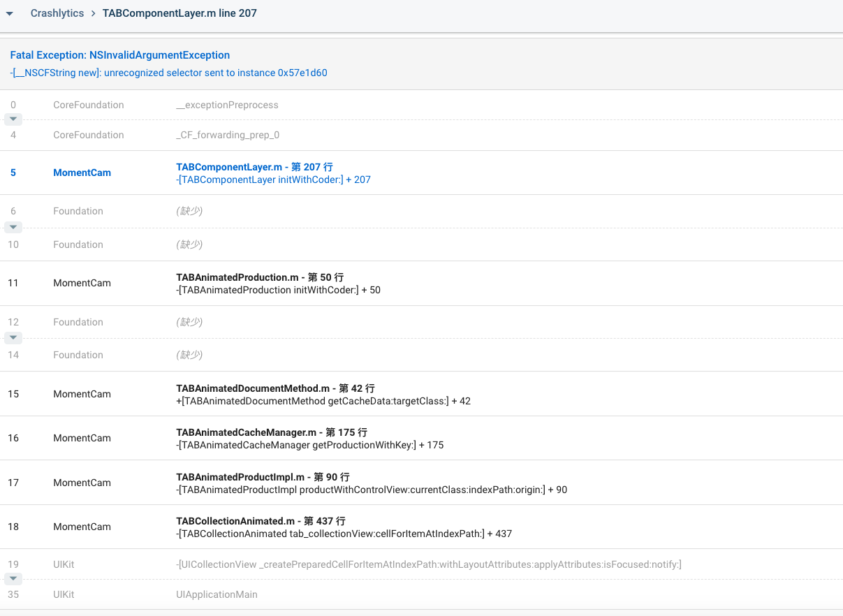Click (缺少) text in frame 6

[189, 211]
